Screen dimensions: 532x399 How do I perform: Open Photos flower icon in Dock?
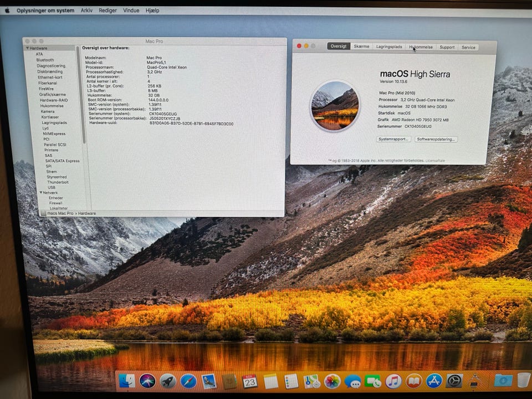[x=332, y=382]
